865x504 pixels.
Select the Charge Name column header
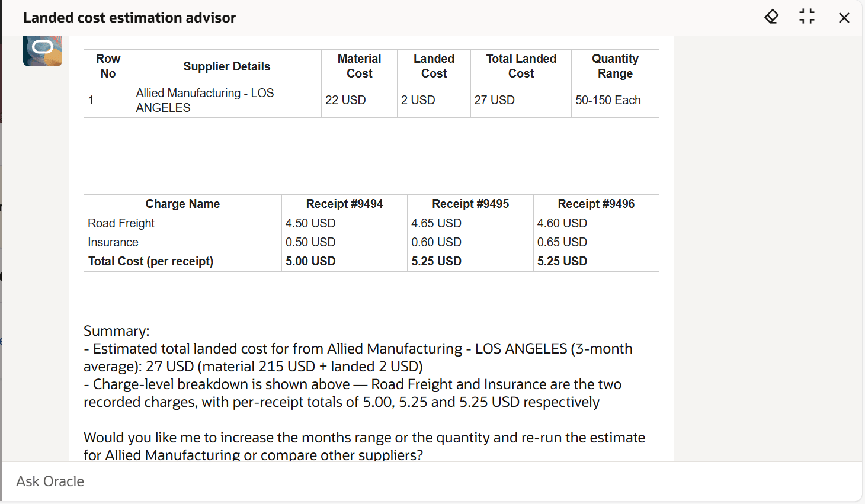[182, 204]
